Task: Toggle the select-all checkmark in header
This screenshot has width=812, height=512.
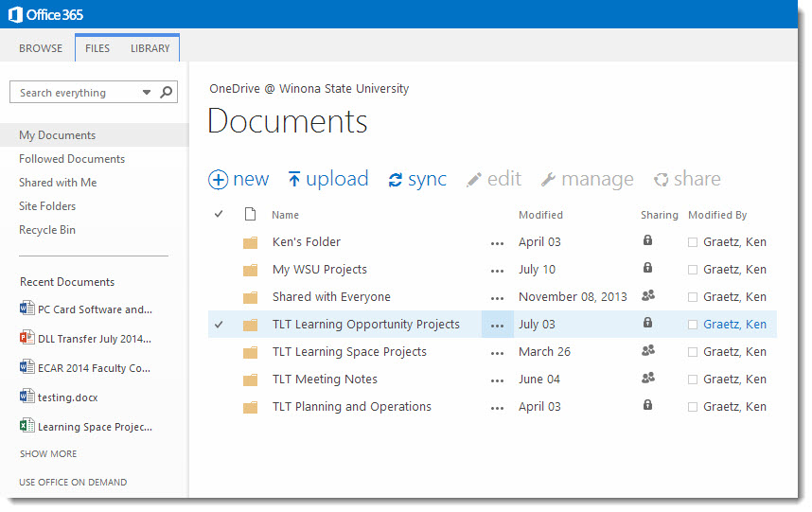Action: [219, 215]
